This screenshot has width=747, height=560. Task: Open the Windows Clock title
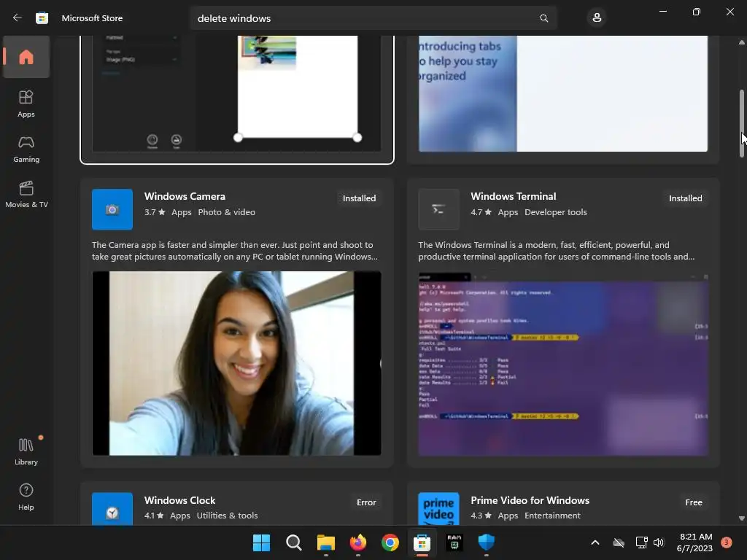[179, 500]
